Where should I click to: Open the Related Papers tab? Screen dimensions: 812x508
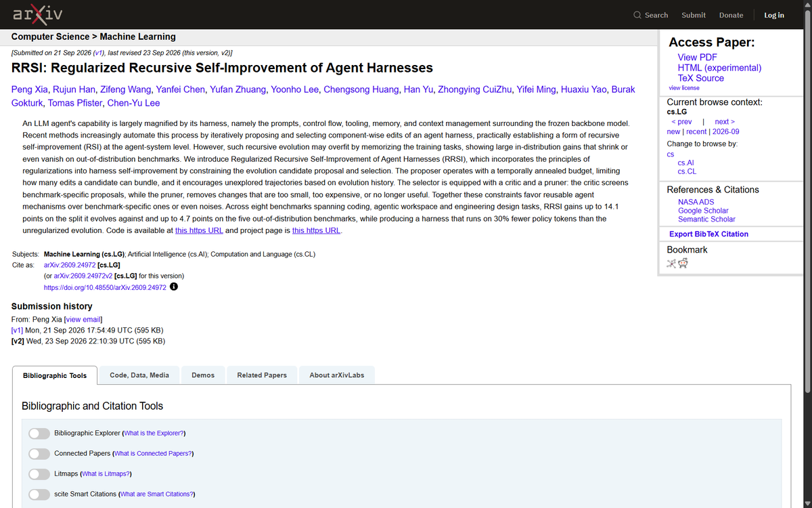pos(262,375)
